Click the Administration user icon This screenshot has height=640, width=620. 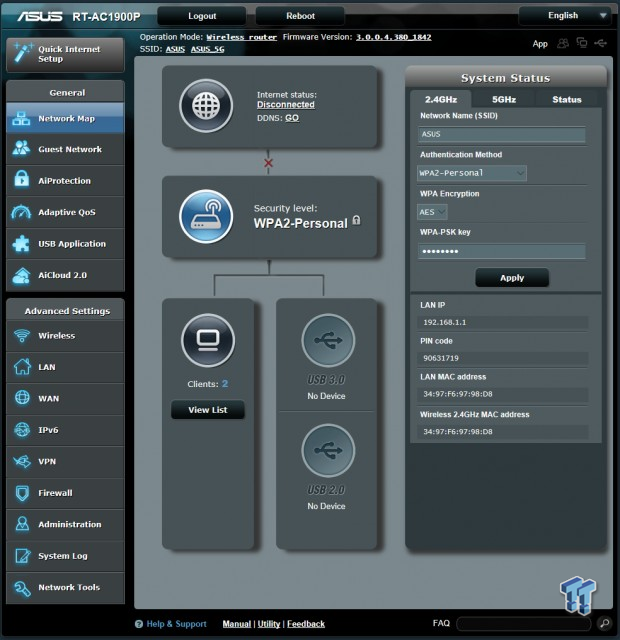pyautogui.click(x=22, y=524)
